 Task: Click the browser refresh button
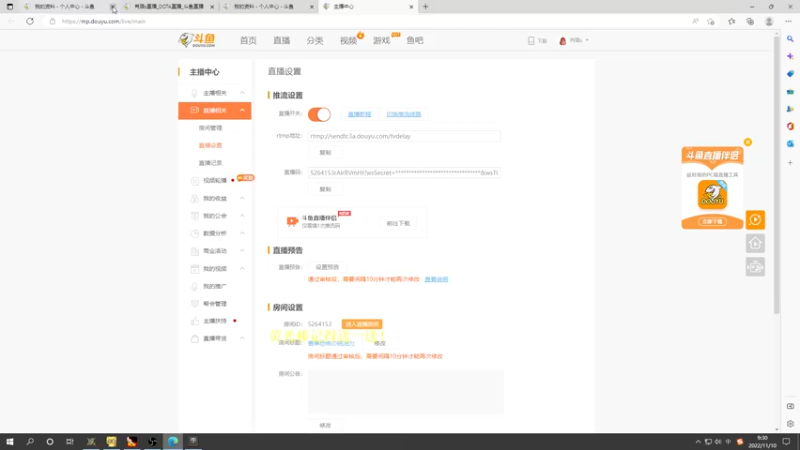coord(30,21)
